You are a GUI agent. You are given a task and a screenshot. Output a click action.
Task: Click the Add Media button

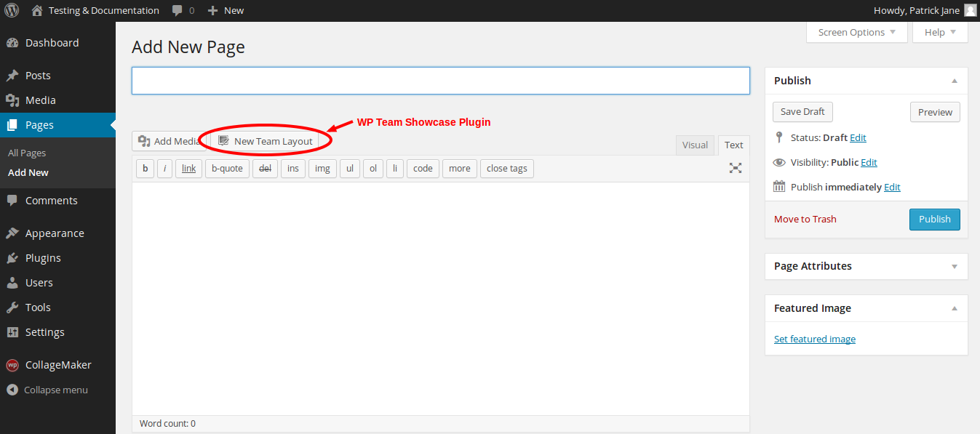[169, 141]
